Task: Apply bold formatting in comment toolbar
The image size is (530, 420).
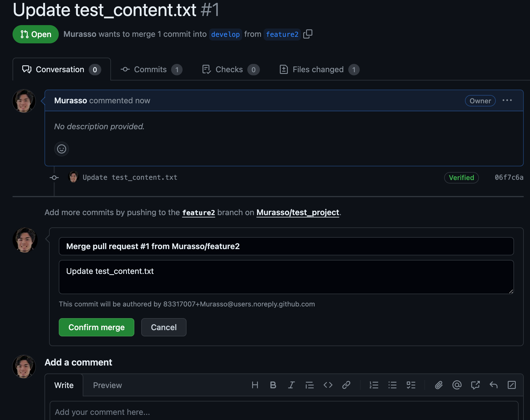Action: (x=273, y=385)
